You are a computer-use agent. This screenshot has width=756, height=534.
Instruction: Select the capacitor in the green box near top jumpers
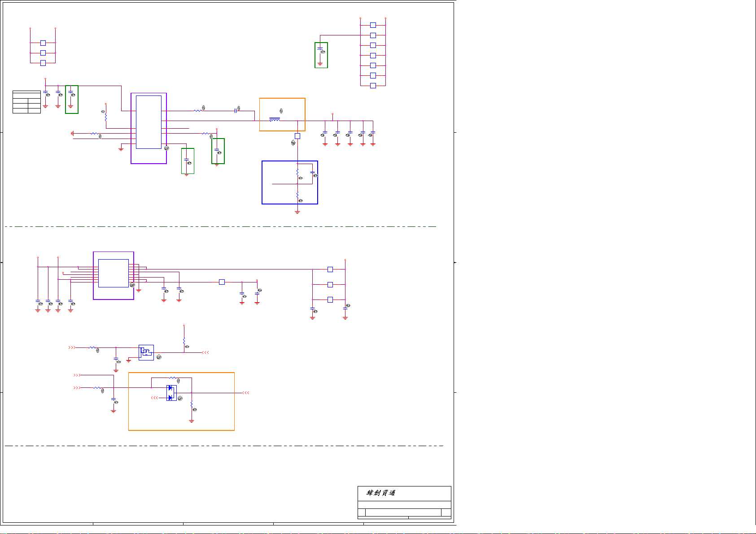coord(320,48)
